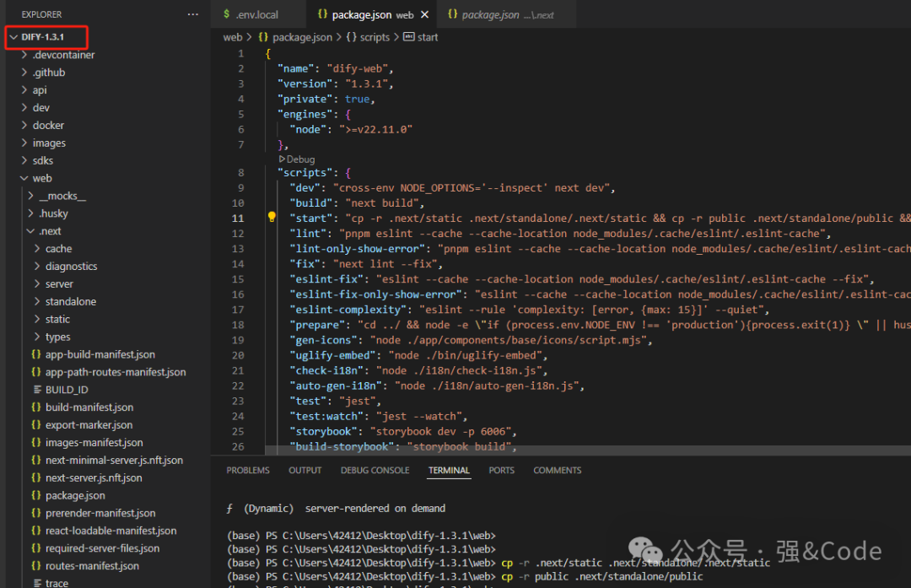Image resolution: width=911 pixels, height=588 pixels.
Task: Click the "storybook" script line
Action: click(x=403, y=431)
